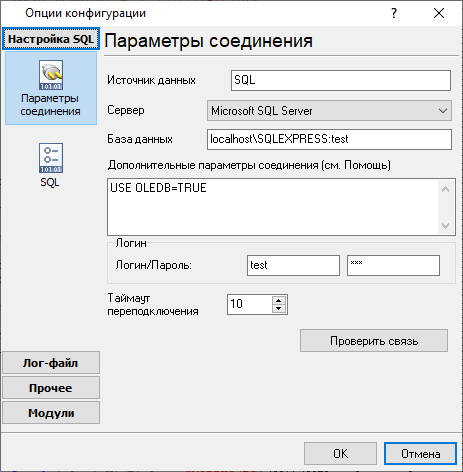463x472 pixels.
Task: Open the Прочее section
Action: click(x=51, y=388)
